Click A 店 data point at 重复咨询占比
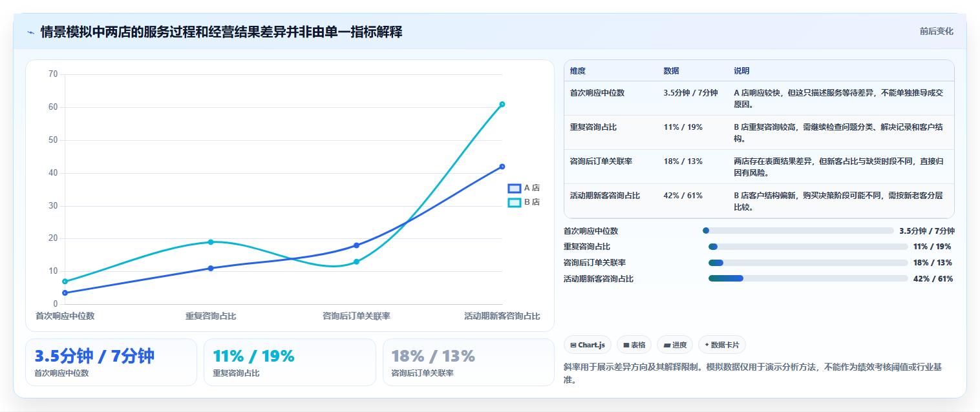Image resolution: width=980 pixels, height=412 pixels. tap(211, 268)
